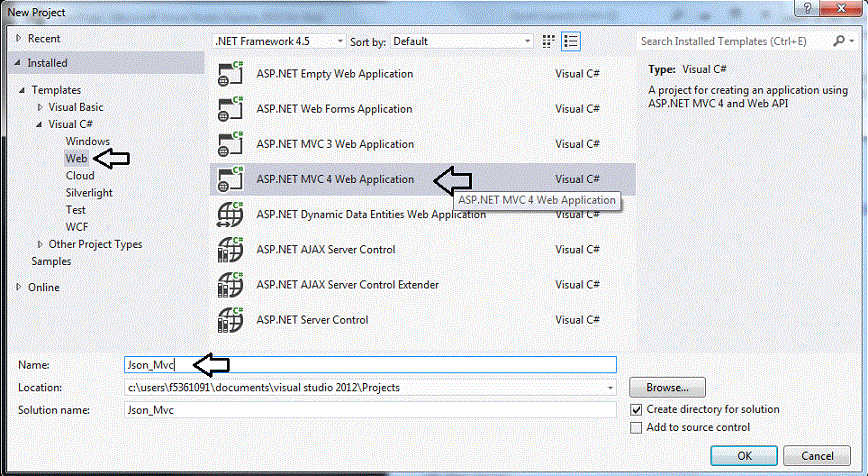
Task: Expand Other Project Types node
Action: (x=40, y=244)
